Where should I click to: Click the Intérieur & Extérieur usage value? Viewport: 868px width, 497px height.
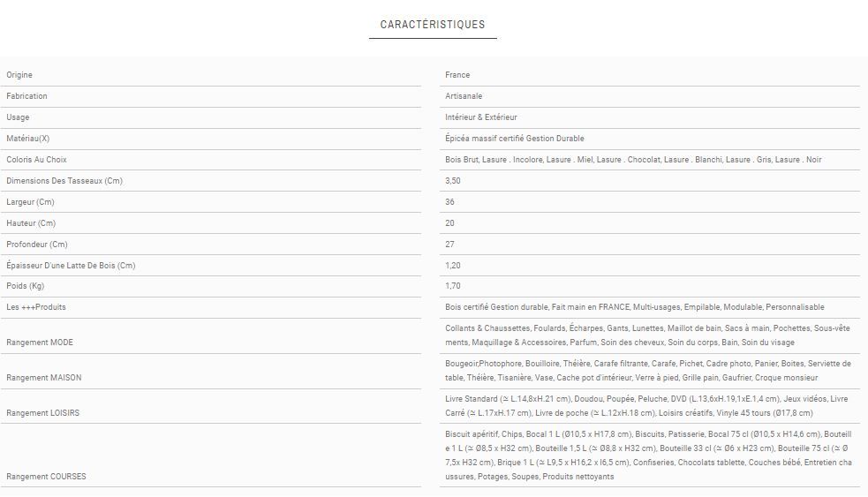481,117
